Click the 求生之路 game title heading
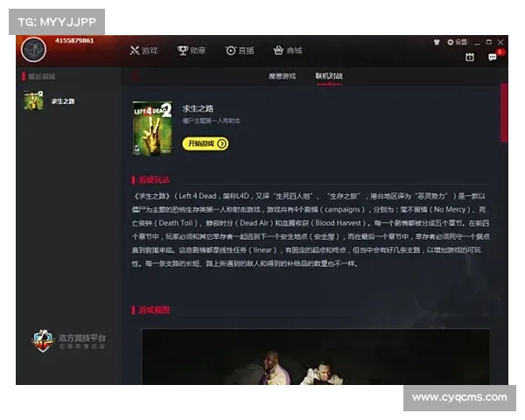This screenshot has width=525, height=420. click(x=198, y=108)
